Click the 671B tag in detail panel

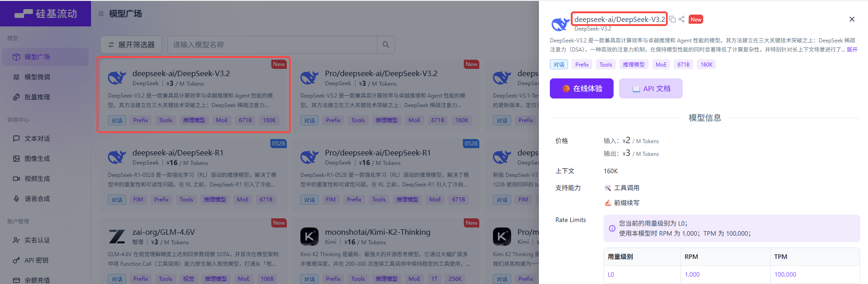(x=683, y=65)
